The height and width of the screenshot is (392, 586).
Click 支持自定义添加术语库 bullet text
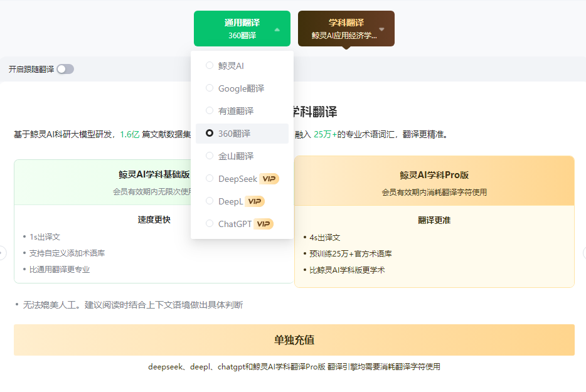coord(67,253)
